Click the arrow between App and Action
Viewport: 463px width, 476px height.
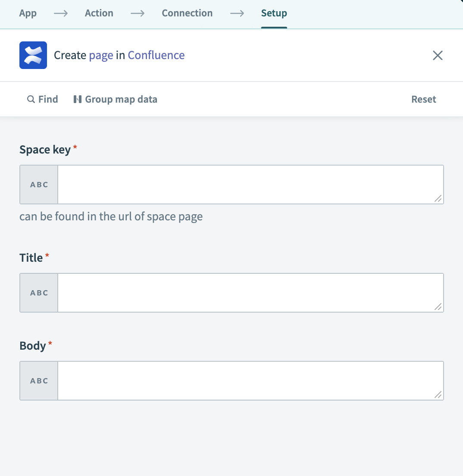(60, 13)
